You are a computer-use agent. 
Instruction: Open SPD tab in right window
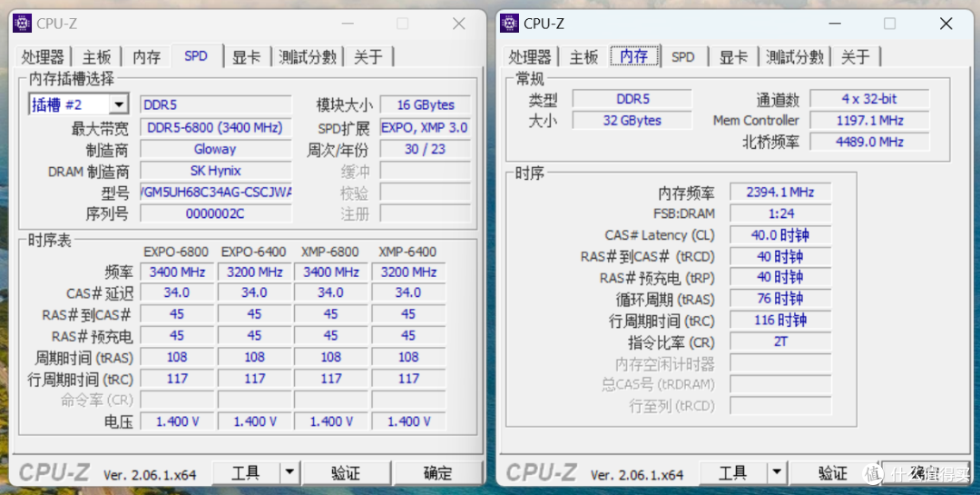coord(683,57)
